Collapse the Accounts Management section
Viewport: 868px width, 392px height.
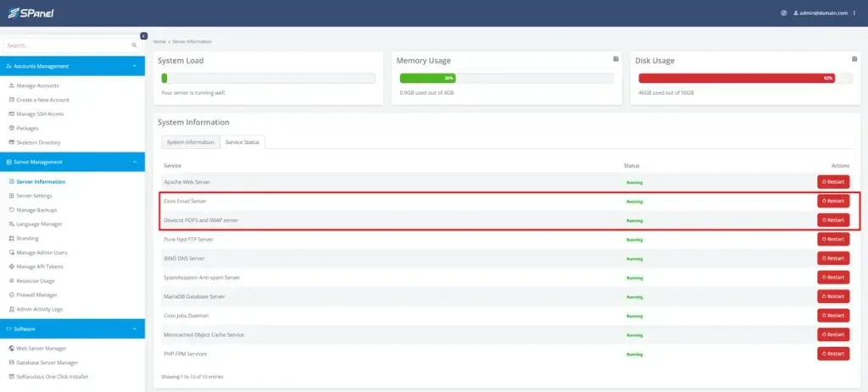72,66
